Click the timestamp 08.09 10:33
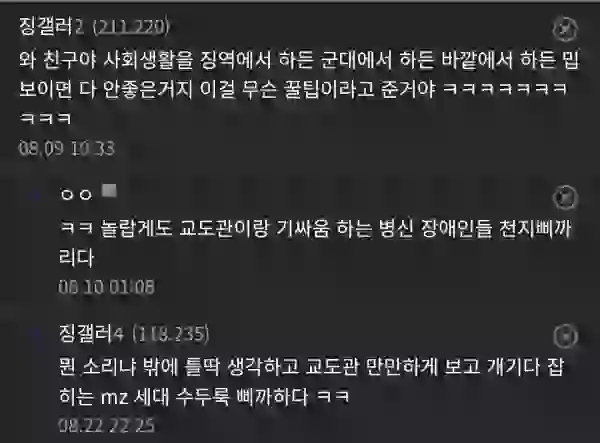 click(67, 148)
